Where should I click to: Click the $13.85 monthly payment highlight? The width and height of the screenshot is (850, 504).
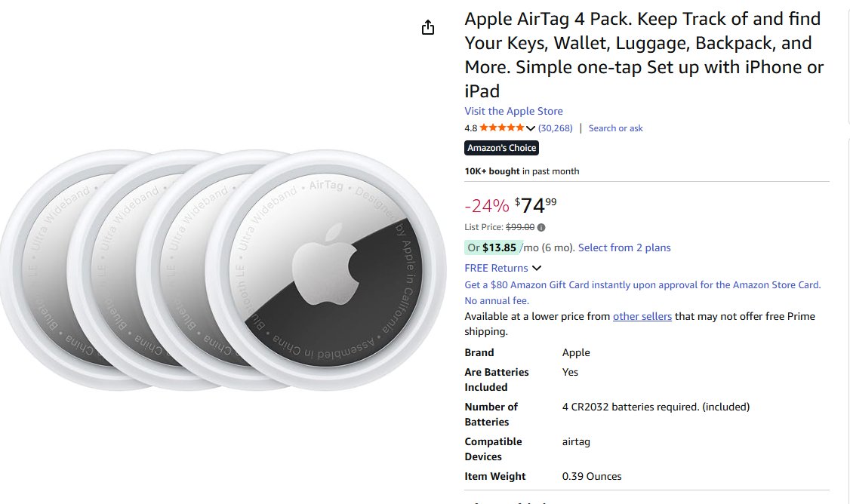tap(493, 247)
